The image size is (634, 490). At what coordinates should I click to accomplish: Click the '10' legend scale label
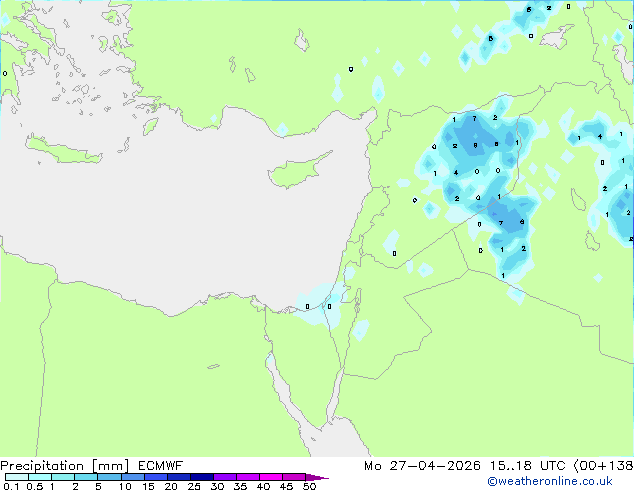[x=125, y=486]
